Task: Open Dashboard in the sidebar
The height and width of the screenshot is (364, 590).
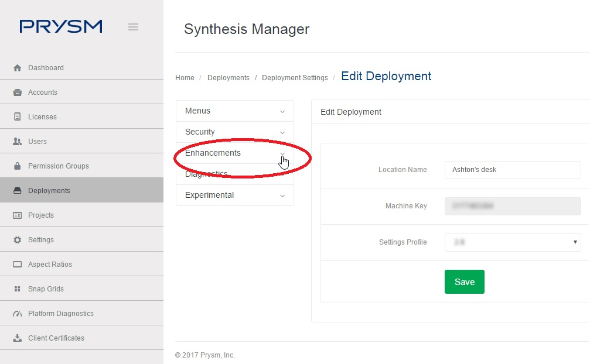Action: (x=81, y=68)
